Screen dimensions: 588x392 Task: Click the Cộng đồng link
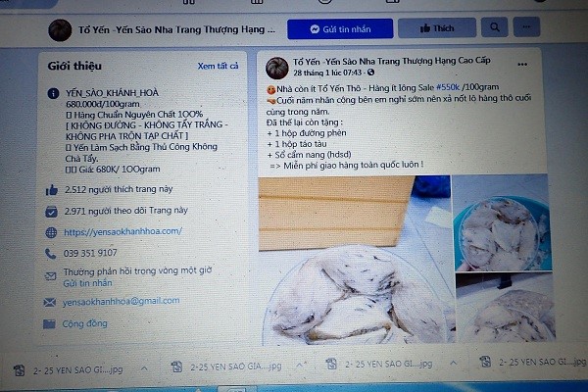[84, 323]
